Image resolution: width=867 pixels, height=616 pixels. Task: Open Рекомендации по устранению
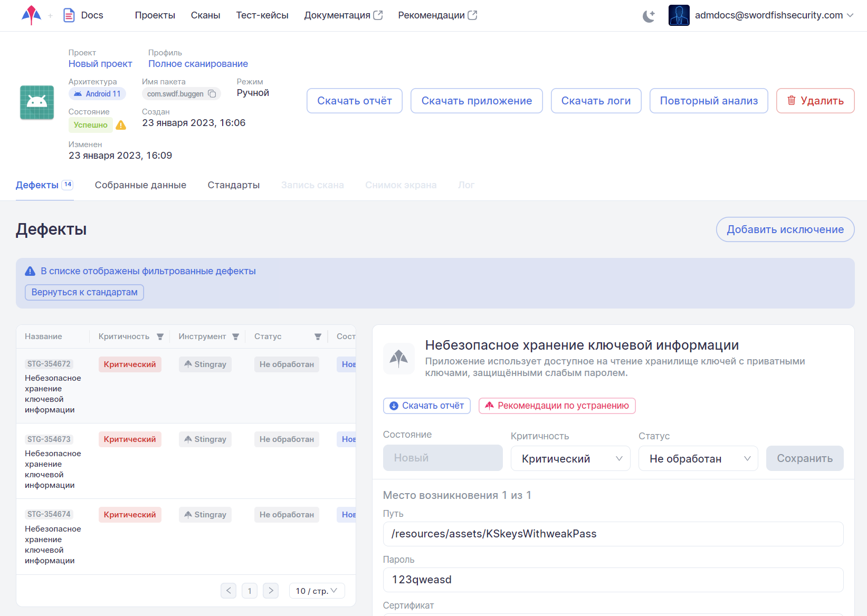(557, 406)
